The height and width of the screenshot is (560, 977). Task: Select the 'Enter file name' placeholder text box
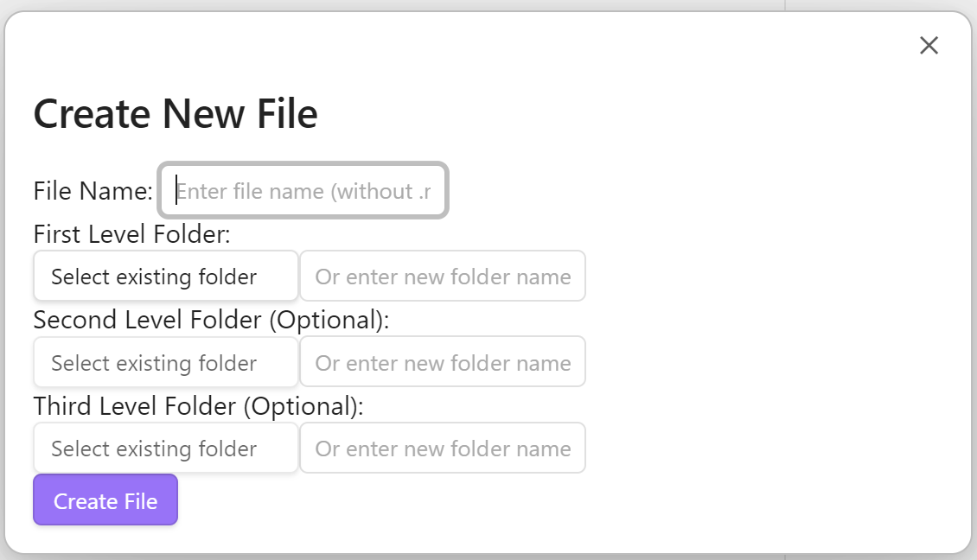tap(303, 191)
